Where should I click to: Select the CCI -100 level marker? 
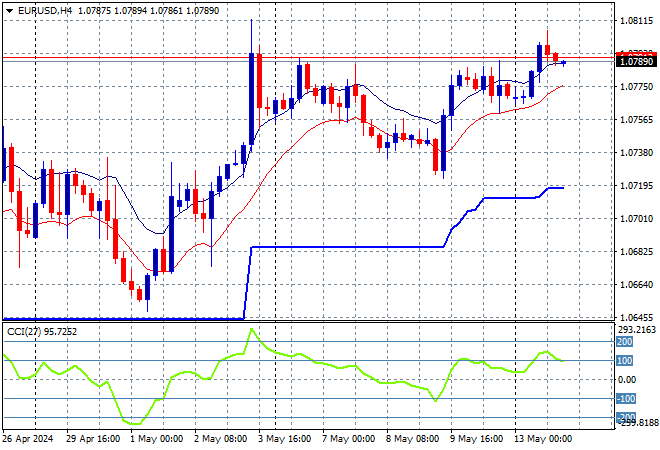(x=625, y=399)
